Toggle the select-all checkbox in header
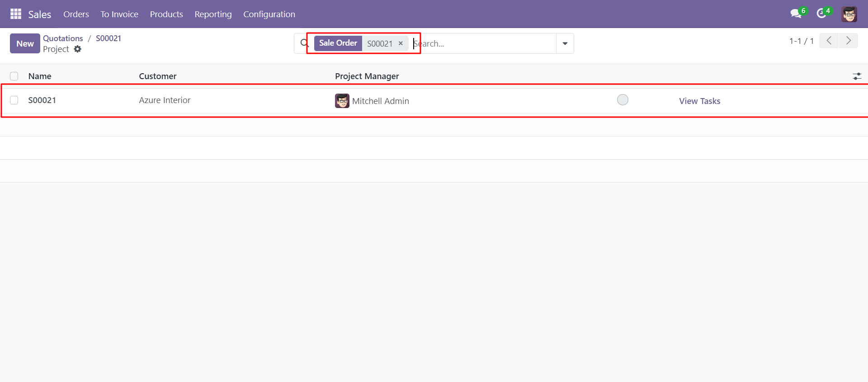Image resolution: width=868 pixels, height=382 pixels. pos(14,76)
